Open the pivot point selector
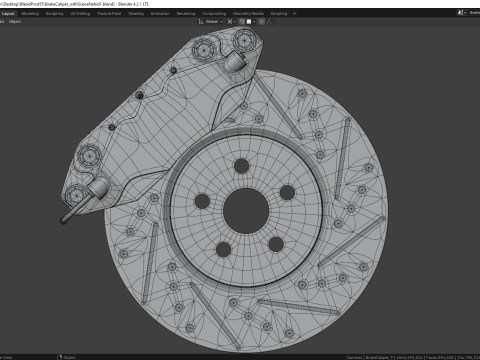Screen dimensions: 480x360 231,21
